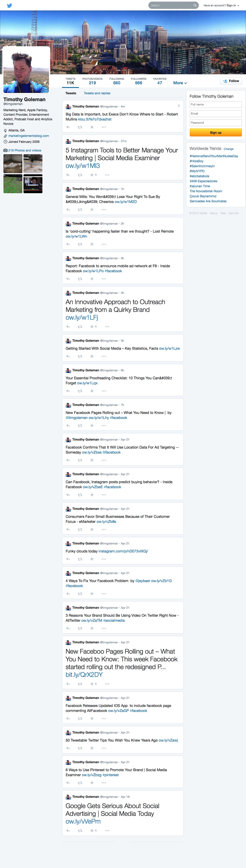The height and width of the screenshot is (868, 246).
Task: Favorite the Google Gets Serious tweet
Action: (x=92, y=831)
